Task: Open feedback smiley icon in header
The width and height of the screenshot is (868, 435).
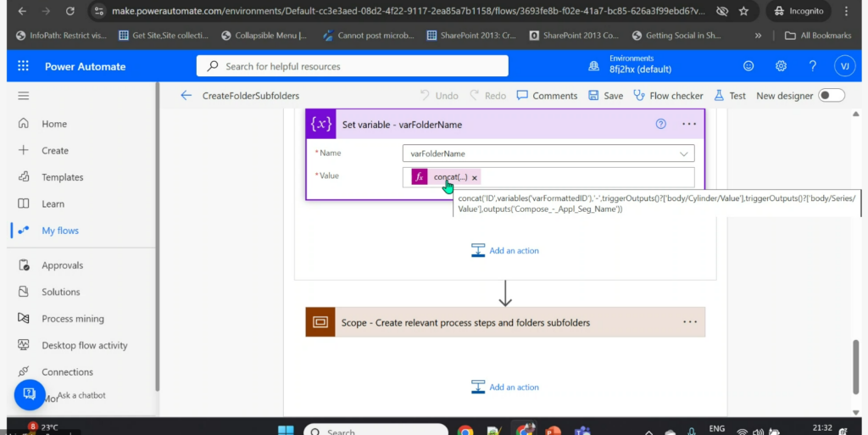Action: click(748, 66)
